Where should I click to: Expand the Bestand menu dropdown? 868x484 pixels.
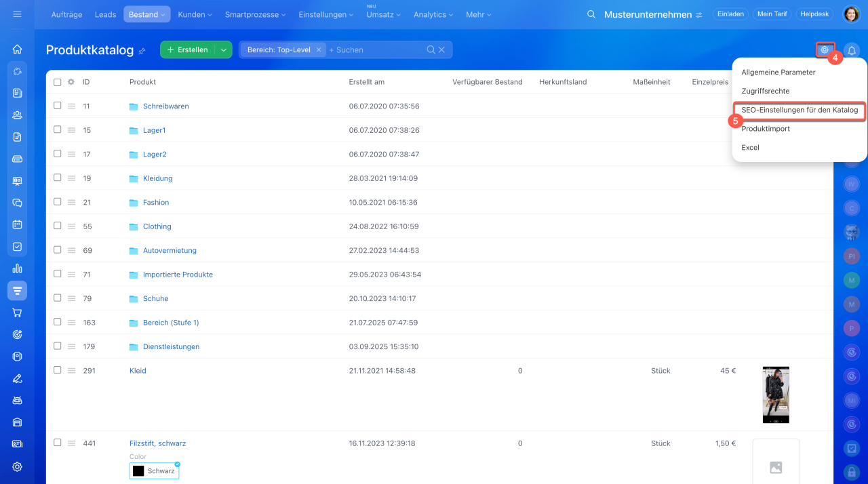pyautogui.click(x=147, y=14)
